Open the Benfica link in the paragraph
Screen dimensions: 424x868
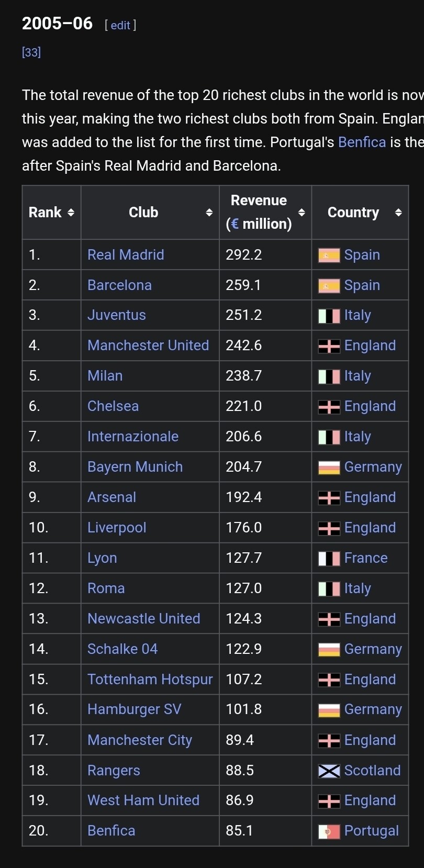click(x=362, y=142)
